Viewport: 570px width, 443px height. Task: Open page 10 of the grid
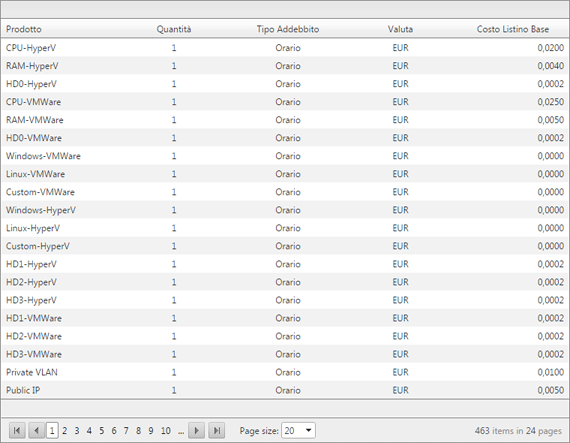(166, 431)
